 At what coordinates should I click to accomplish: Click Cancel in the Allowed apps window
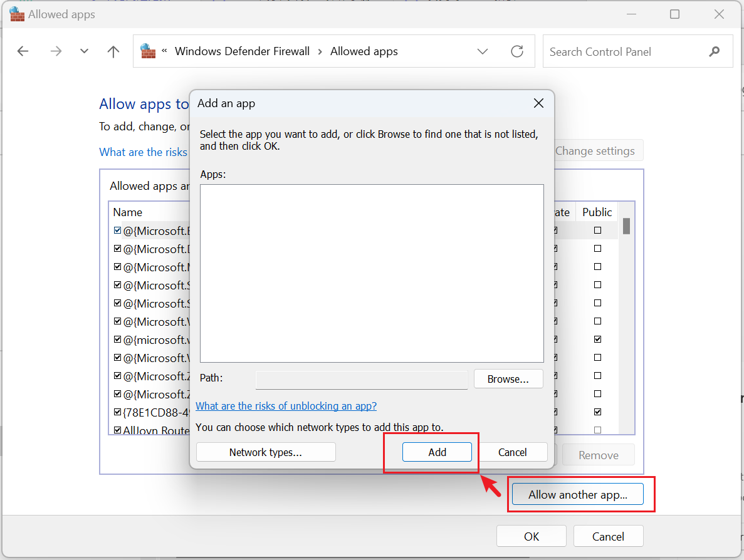(608, 536)
